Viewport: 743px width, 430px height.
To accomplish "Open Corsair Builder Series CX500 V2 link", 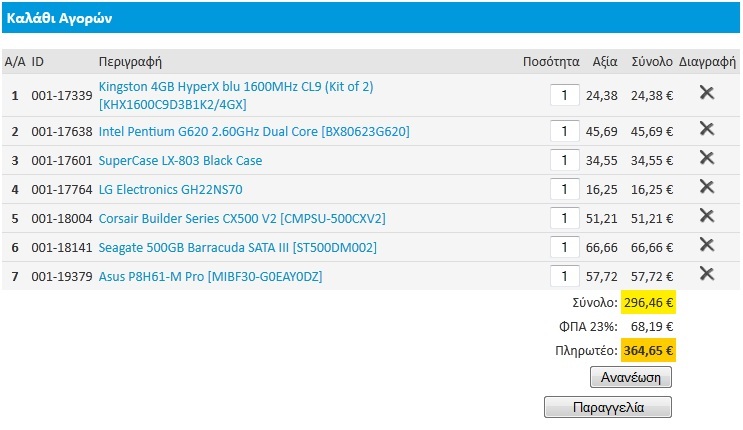I will 242,219.
